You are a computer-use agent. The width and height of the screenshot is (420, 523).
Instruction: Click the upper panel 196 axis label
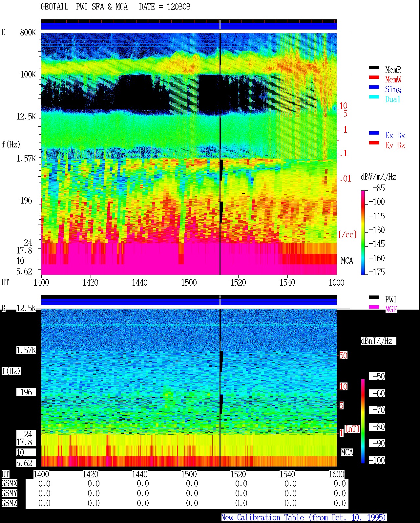tap(26, 200)
